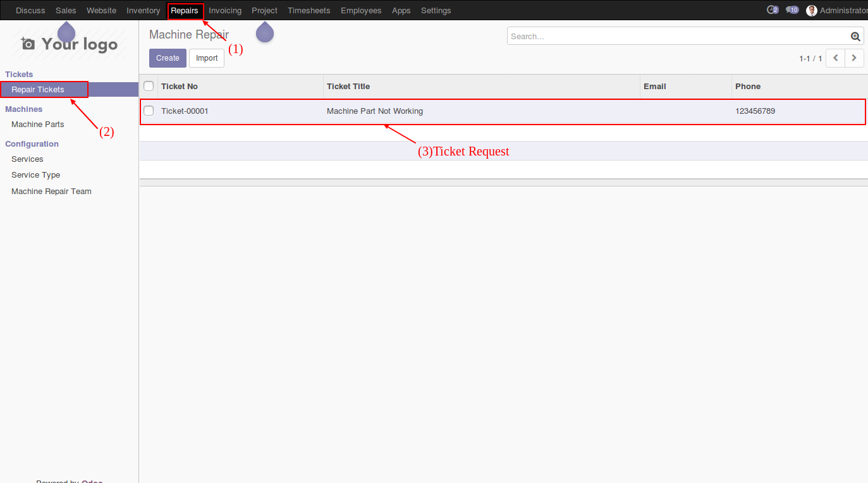
Task: Go to the previous page arrow
Action: [836, 58]
